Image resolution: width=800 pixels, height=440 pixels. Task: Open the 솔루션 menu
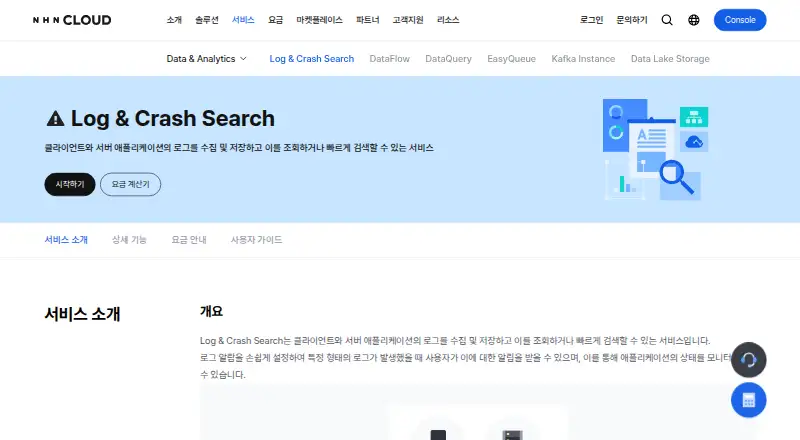click(207, 20)
